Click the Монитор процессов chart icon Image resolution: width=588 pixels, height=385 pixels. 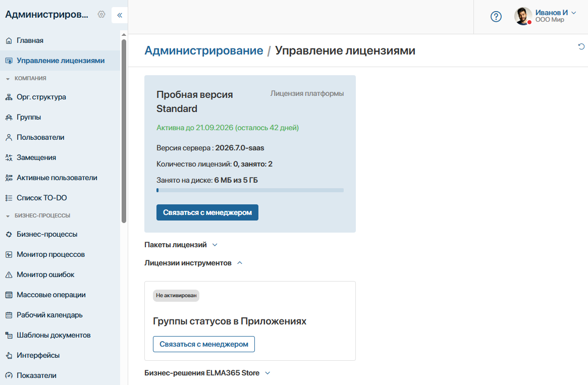[9, 254]
